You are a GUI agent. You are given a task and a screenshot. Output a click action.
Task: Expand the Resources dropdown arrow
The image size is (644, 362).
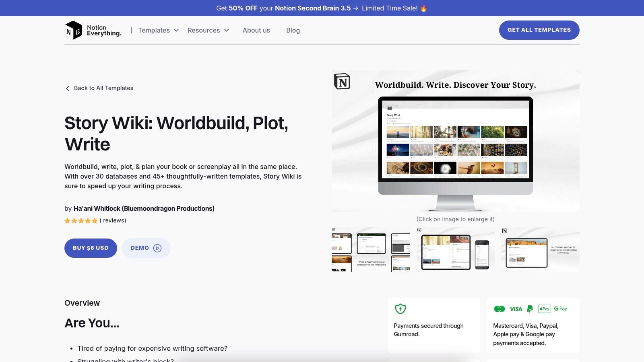tap(227, 30)
